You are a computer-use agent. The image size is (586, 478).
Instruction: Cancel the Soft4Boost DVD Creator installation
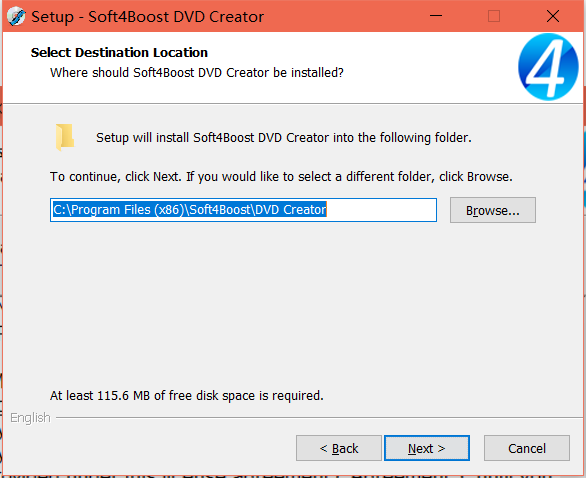527,448
